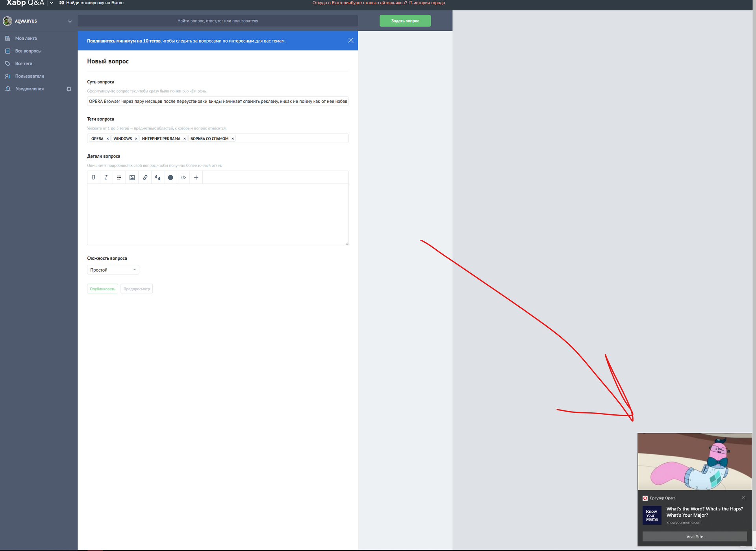The image size is (756, 551).
Task: Insert image via the picture icon
Action: click(132, 178)
